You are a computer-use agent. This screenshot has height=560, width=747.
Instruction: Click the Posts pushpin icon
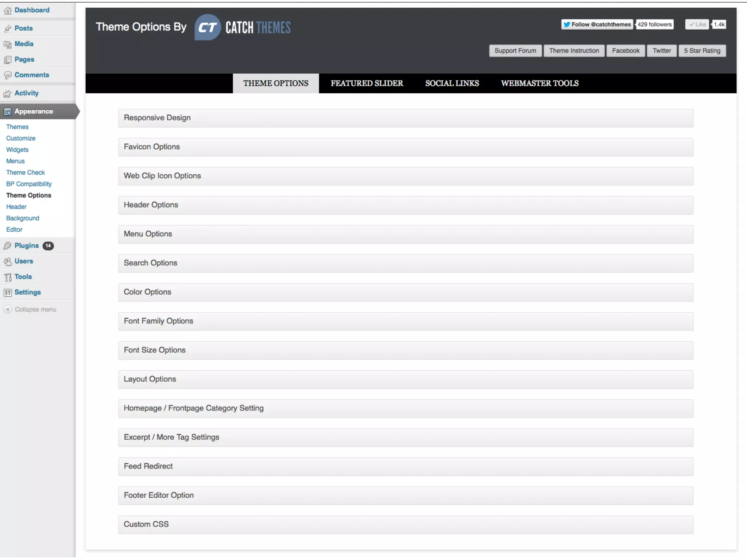click(x=7, y=28)
